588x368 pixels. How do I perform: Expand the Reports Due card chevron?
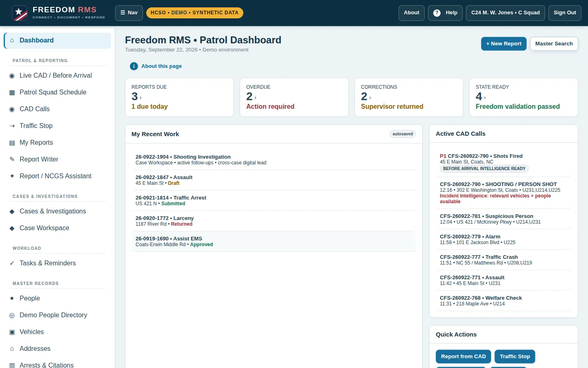click(140, 98)
